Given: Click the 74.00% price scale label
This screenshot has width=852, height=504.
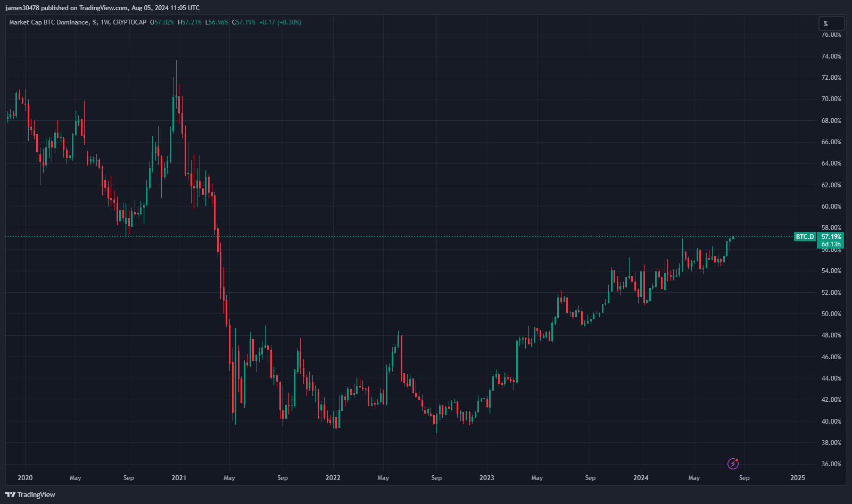Looking at the screenshot, I should pos(831,56).
